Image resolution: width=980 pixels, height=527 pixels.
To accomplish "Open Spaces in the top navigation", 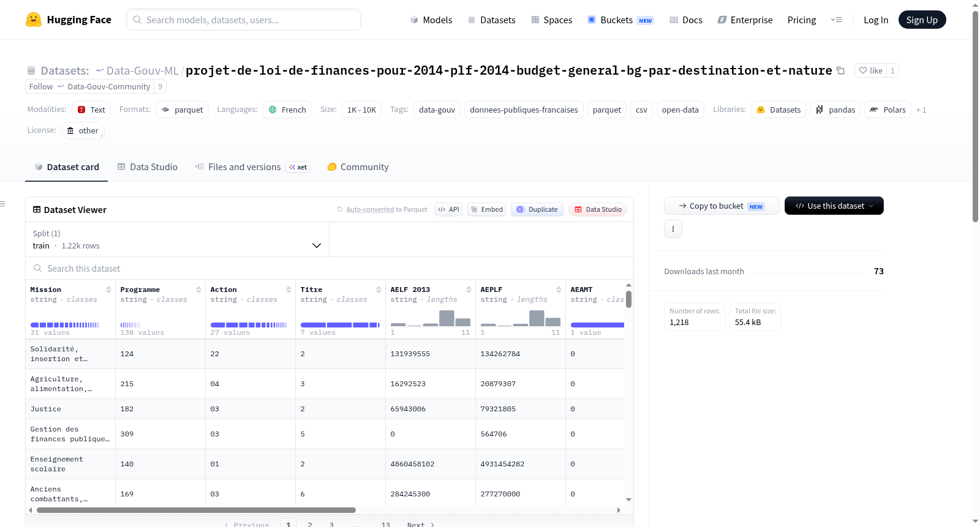I will pos(552,20).
